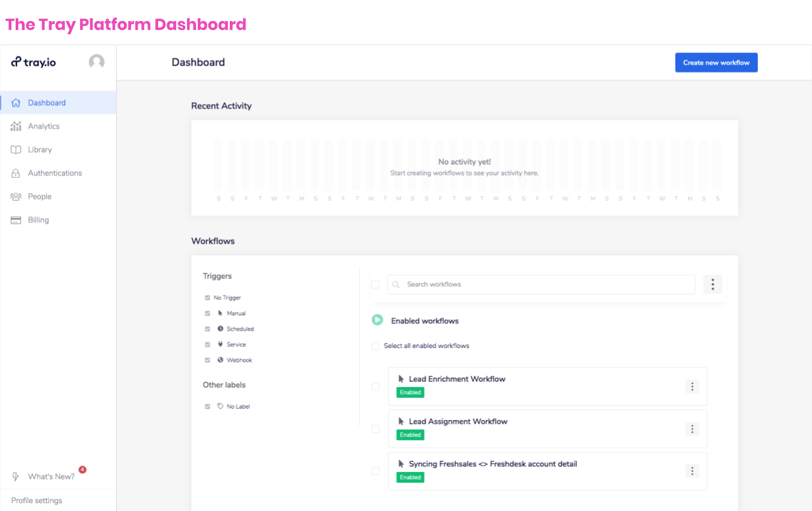Viewport: 812px width, 511px height.
Task: Click the Enabled badge on Lead Enrichment Workflow
Action: pos(410,393)
